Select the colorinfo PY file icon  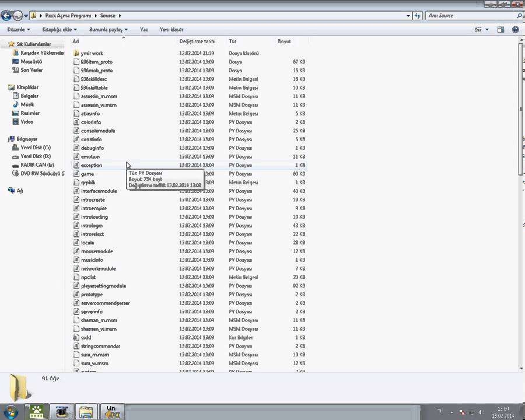pyautogui.click(x=76, y=122)
